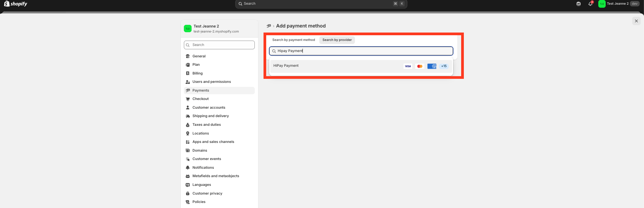644x208 pixels.
Task: Click the settings sidebar Search box
Action: (219, 45)
